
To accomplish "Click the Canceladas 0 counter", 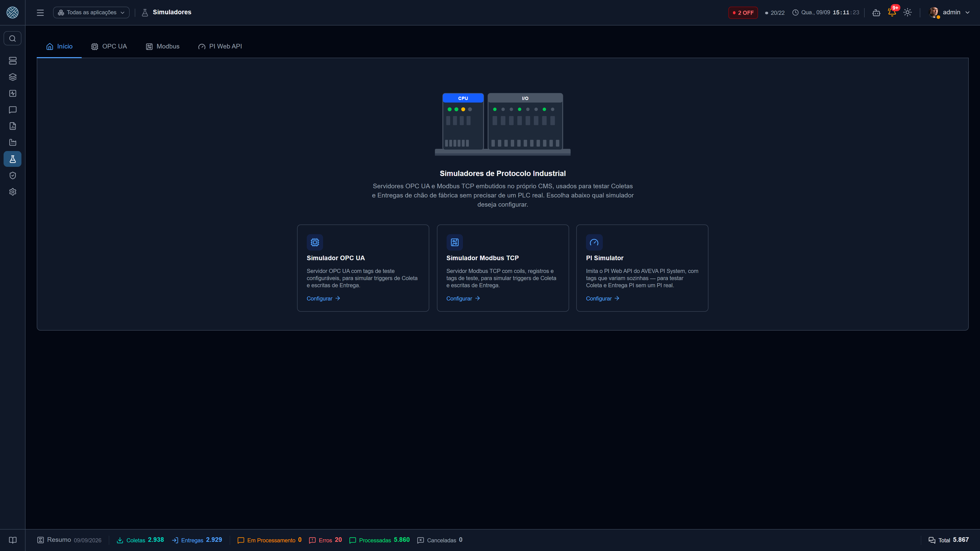I will coord(440,540).
